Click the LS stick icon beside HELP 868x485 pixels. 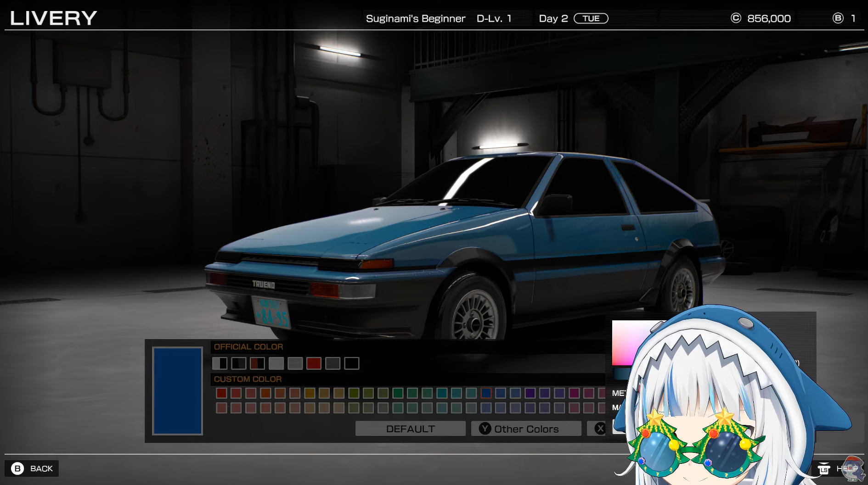pos(824,468)
